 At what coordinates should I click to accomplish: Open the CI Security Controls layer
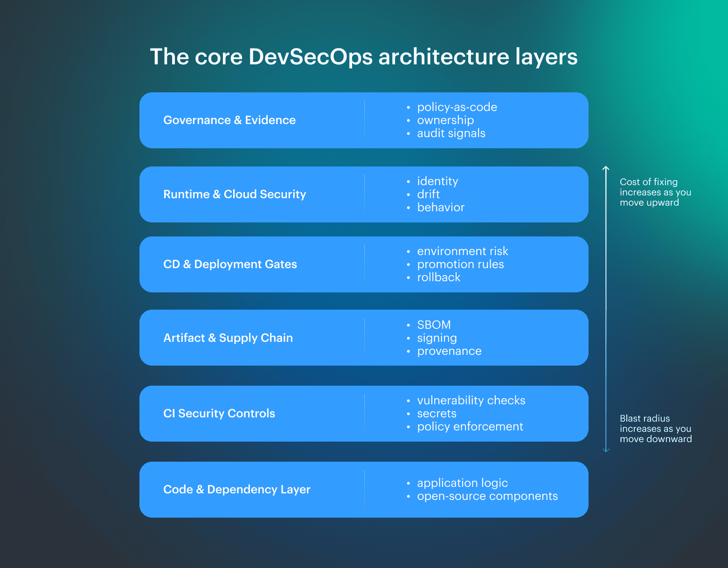tap(219, 413)
